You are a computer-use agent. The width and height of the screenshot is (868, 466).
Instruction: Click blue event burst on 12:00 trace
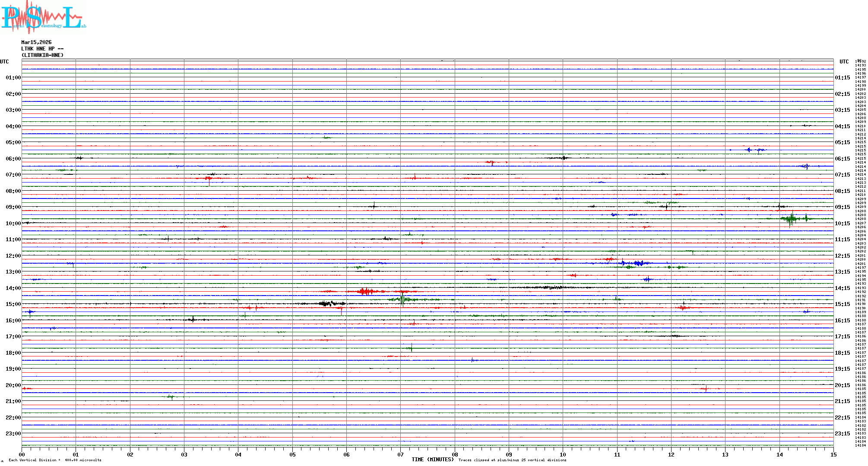(x=638, y=263)
